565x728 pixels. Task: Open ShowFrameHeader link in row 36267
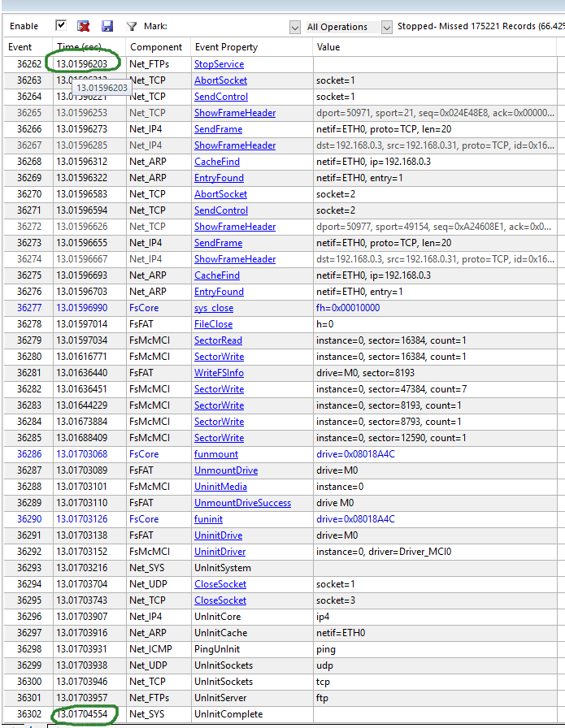click(x=235, y=145)
